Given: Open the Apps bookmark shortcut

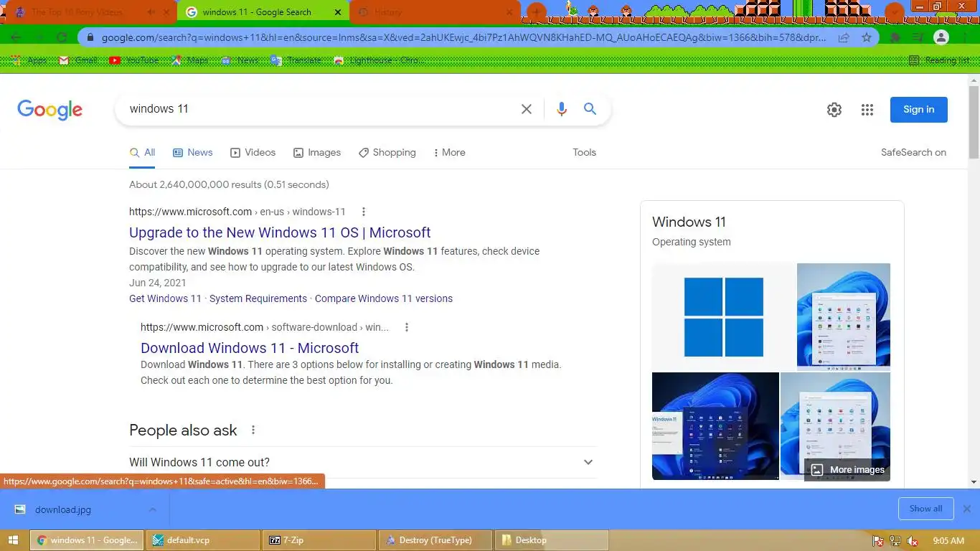Looking at the screenshot, I should tap(29, 60).
